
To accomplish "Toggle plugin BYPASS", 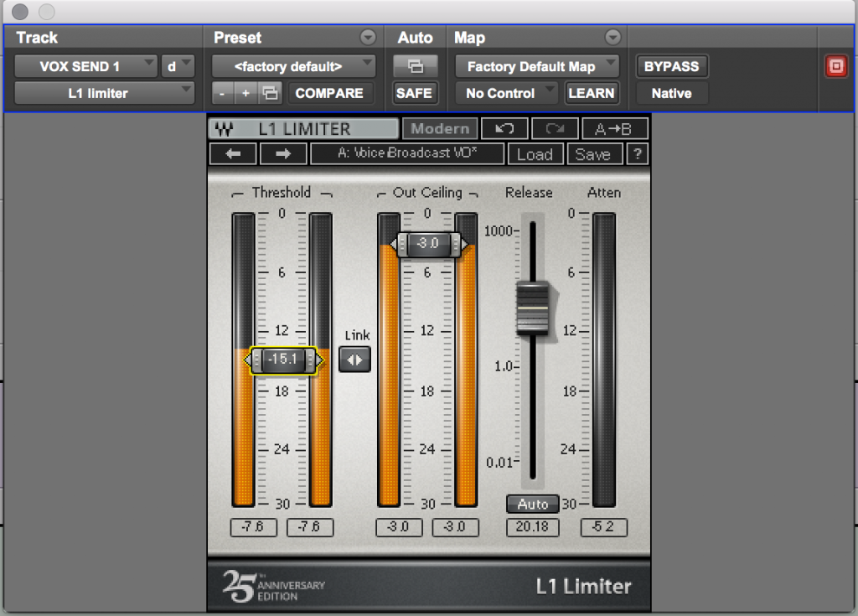I will (672, 66).
